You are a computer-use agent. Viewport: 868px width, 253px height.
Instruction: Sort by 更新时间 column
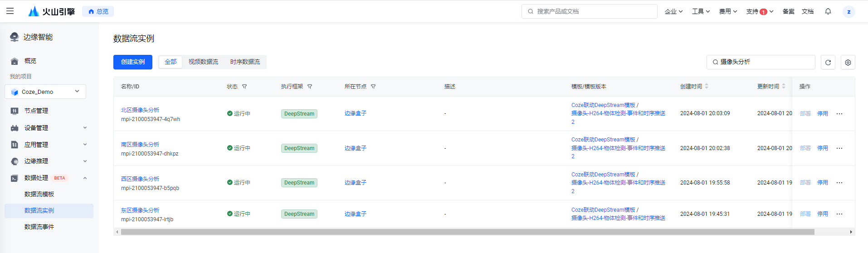[x=784, y=86]
